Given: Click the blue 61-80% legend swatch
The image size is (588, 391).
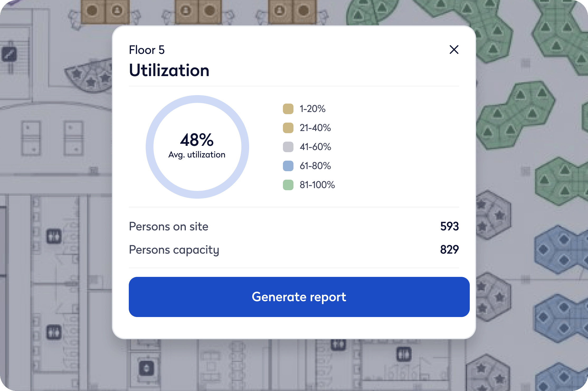Looking at the screenshot, I should [x=288, y=166].
